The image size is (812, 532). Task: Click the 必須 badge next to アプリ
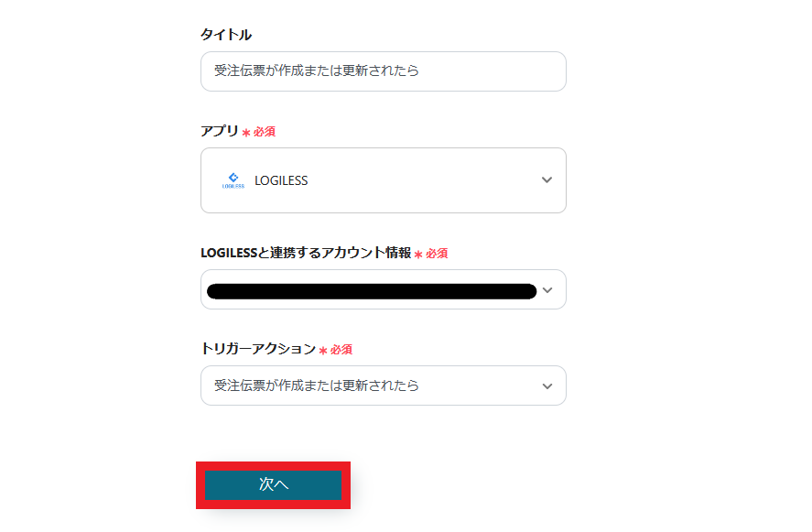point(265,131)
